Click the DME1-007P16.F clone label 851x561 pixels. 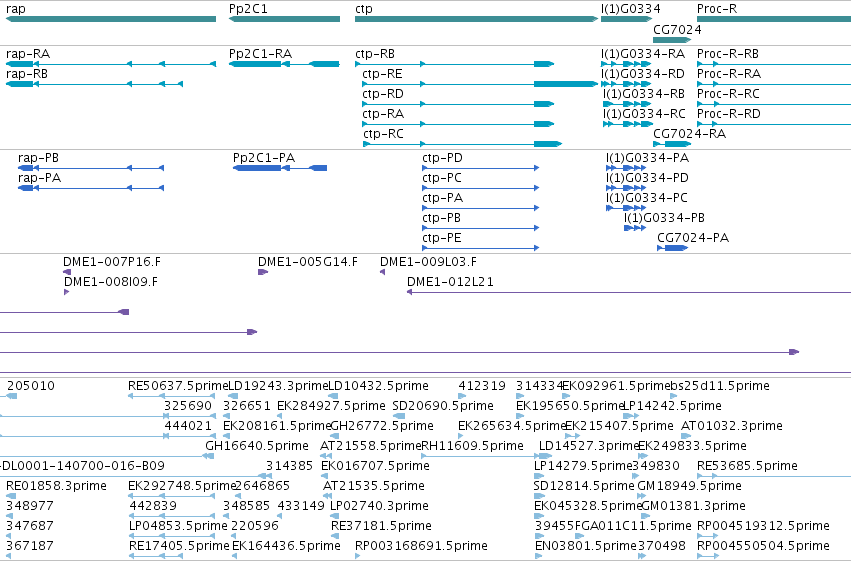tap(112, 262)
